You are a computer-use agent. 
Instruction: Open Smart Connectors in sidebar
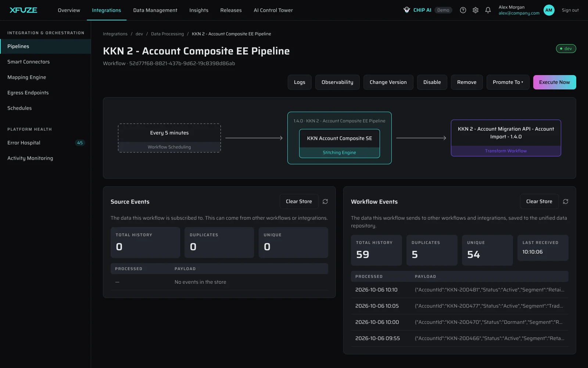click(45, 62)
